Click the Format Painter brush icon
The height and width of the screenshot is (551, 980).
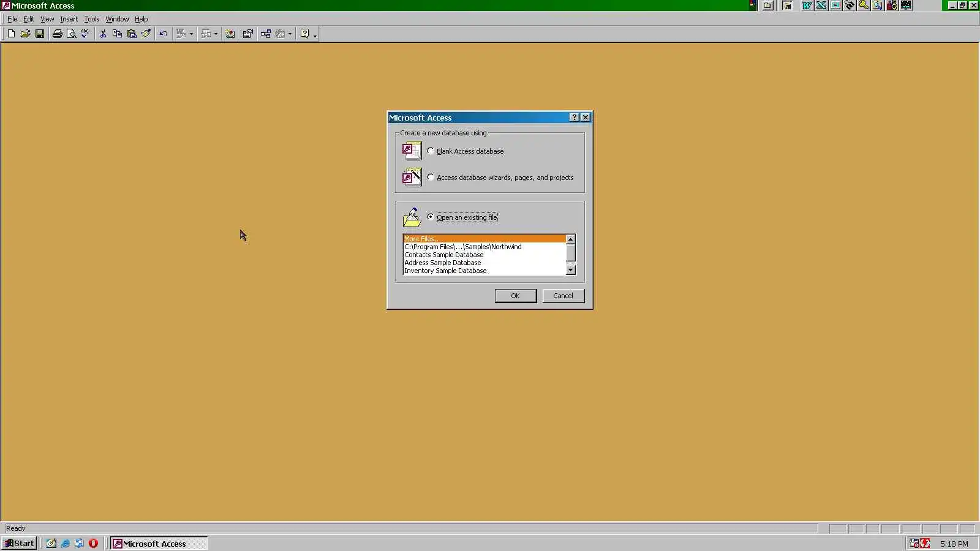pyautogui.click(x=145, y=34)
